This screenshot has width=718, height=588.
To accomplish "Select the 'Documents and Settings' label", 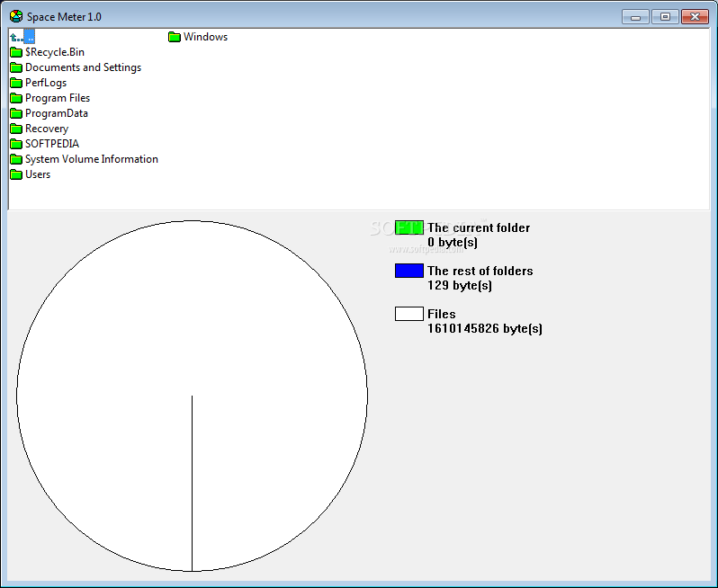I will [x=83, y=67].
